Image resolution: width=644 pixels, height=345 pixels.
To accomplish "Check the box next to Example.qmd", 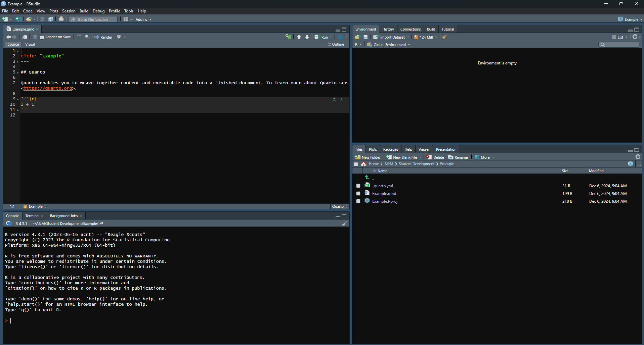I will pyautogui.click(x=358, y=193).
